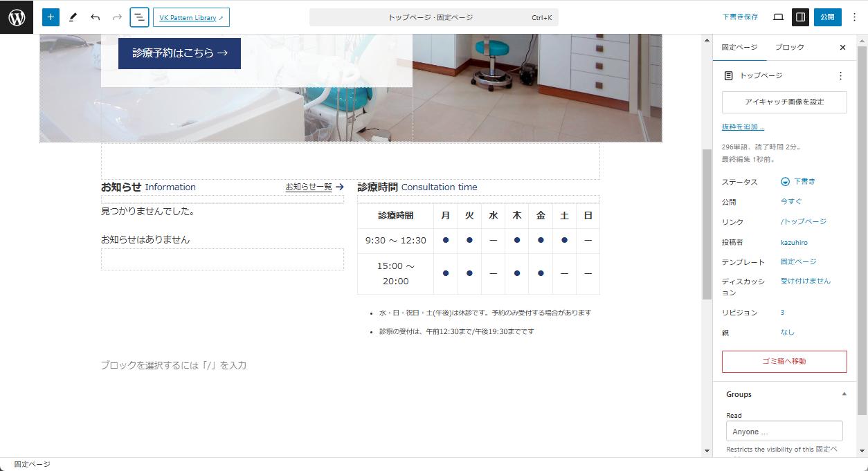Screen dimensions: 868x471
Task: Switch to the 固定ページ tab
Action: click(739, 48)
